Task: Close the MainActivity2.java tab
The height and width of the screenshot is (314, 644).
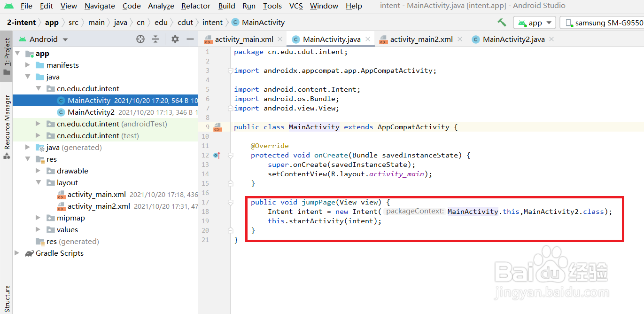Action: click(551, 39)
